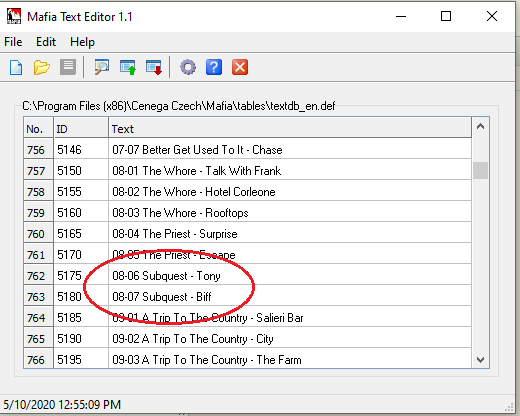Image resolution: width=520 pixels, height=416 pixels.
Task: Select text '09-01 A Trip To The Country - Salieri Bar'
Action: click(208, 318)
